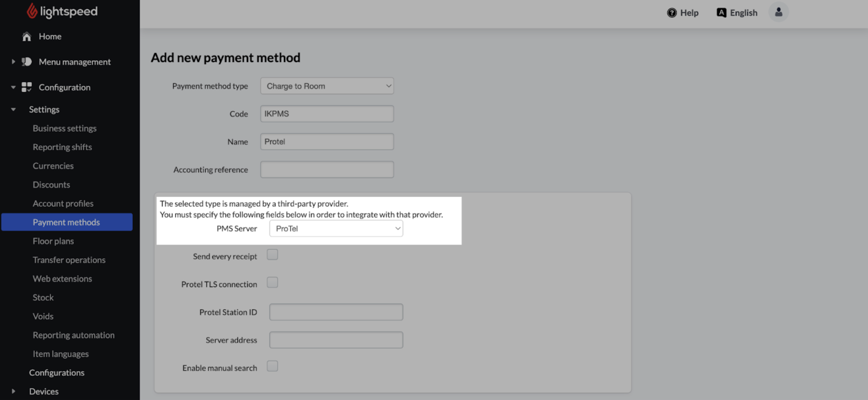Click the Server address field
This screenshot has height=400, width=868.
[336, 340]
